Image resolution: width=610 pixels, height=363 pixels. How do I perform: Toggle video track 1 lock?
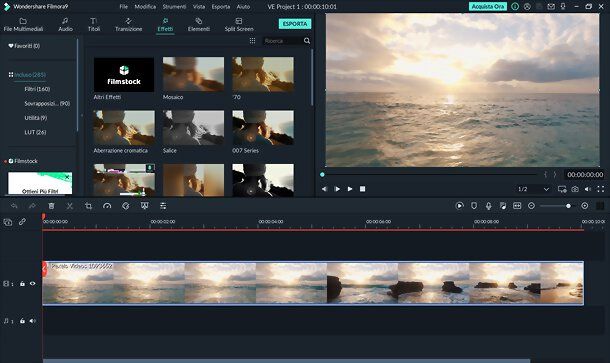coord(22,284)
